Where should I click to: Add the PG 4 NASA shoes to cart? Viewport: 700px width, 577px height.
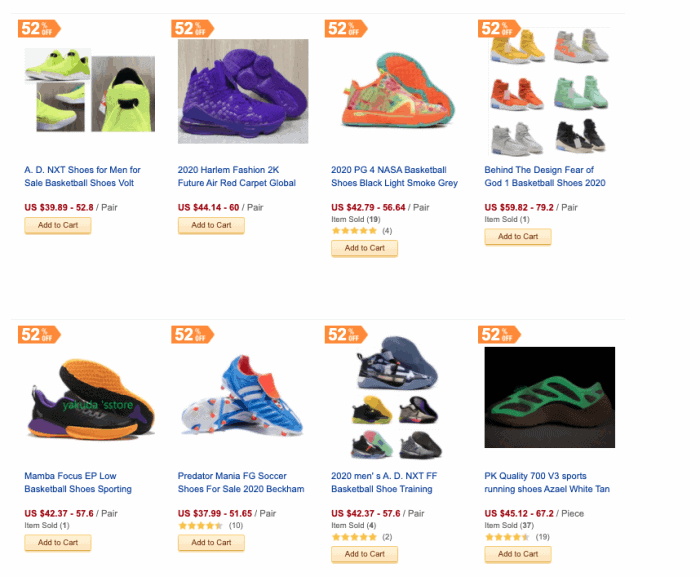coord(364,248)
